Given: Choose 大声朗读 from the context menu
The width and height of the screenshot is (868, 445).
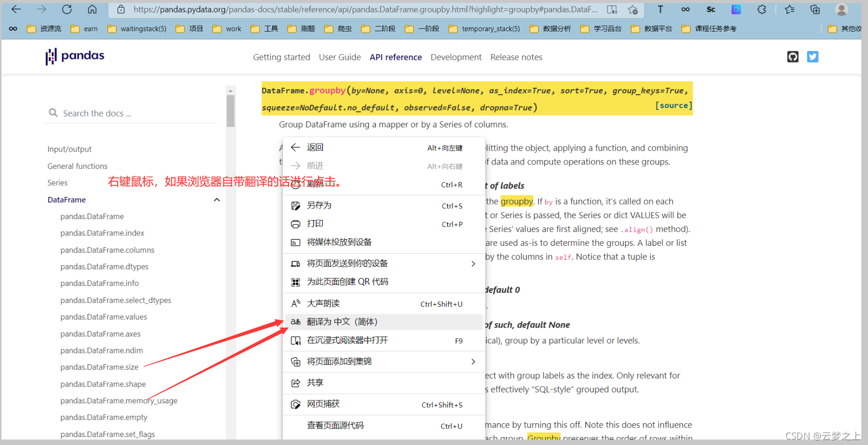Looking at the screenshot, I should [x=384, y=303].
